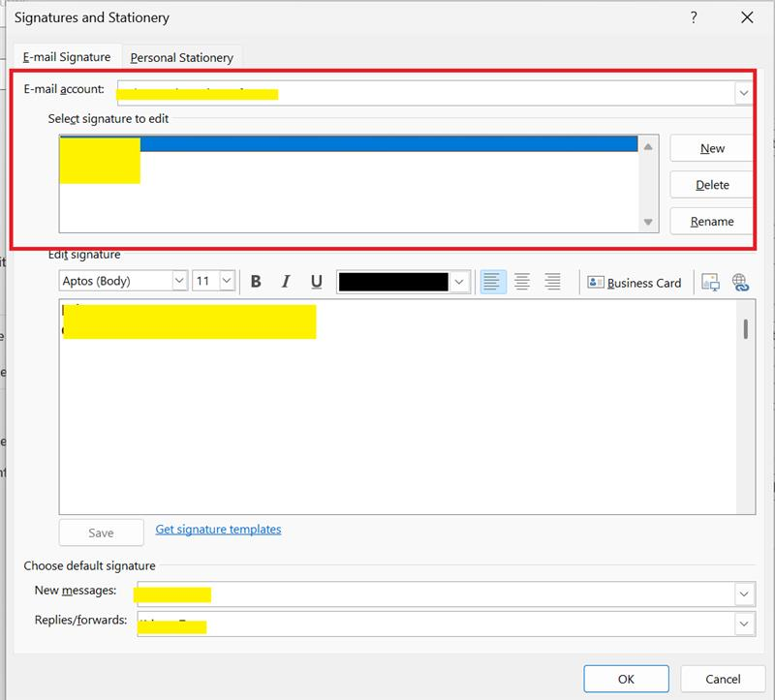Rename the selected signature
The width and height of the screenshot is (775, 700).
pyautogui.click(x=712, y=222)
